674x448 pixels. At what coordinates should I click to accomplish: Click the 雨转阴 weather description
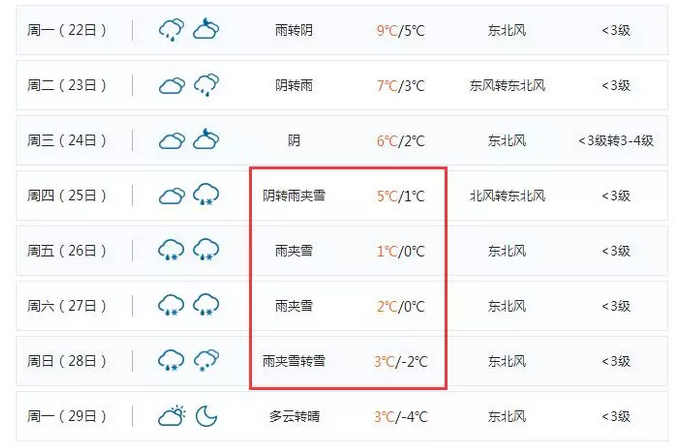pos(294,30)
